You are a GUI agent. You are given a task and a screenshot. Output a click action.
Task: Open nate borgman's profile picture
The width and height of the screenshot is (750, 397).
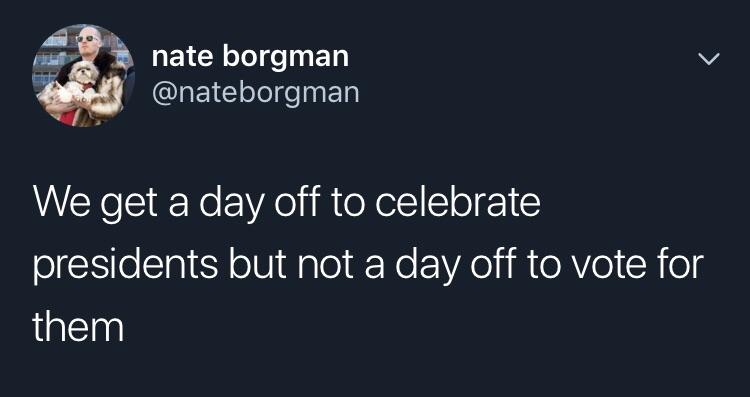[x=83, y=76]
